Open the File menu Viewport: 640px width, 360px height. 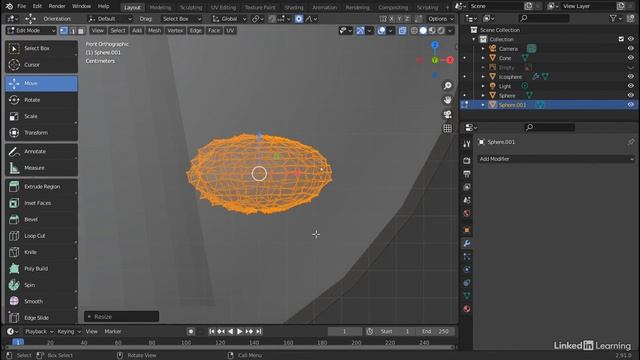[21, 6]
